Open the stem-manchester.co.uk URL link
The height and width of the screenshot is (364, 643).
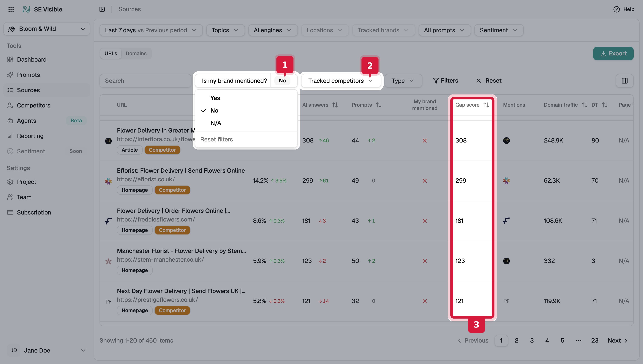tap(160, 260)
